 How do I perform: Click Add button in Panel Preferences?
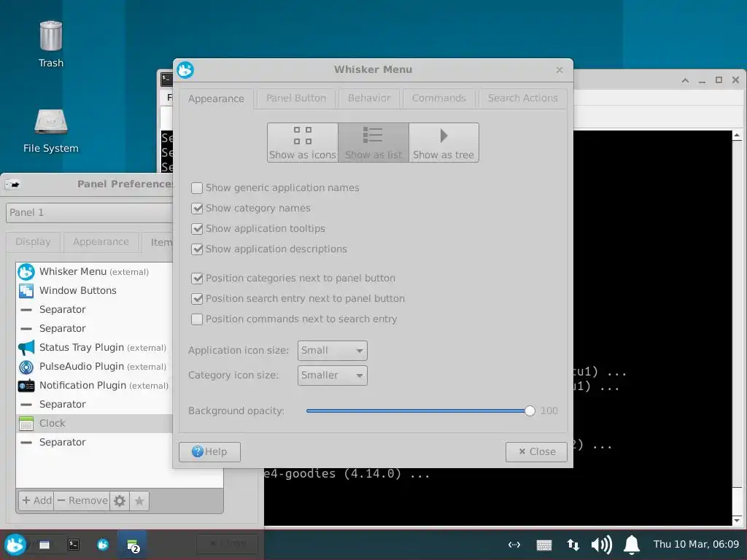(36, 500)
